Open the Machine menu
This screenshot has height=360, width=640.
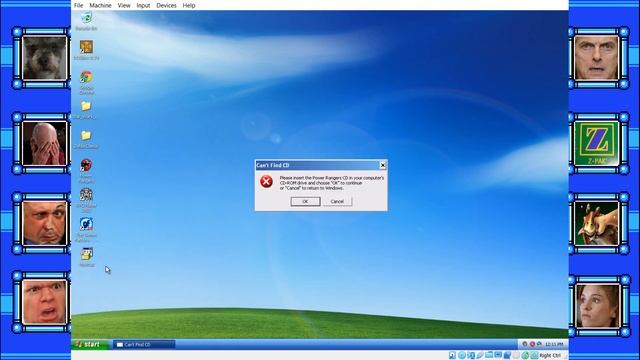(x=100, y=5)
